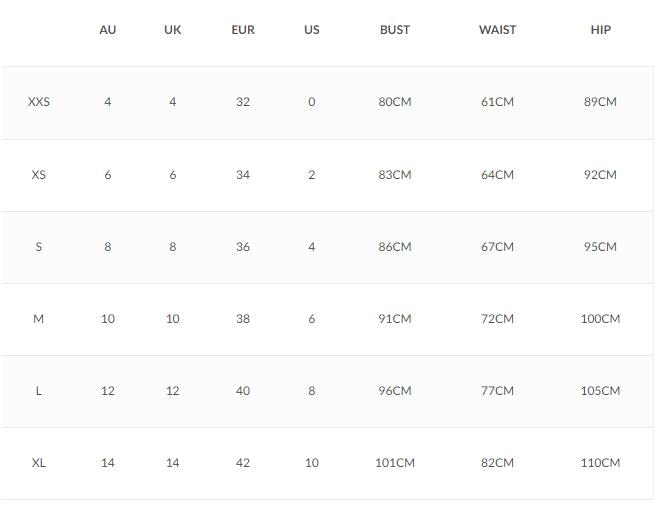Click the 82CM waist value

498,463
